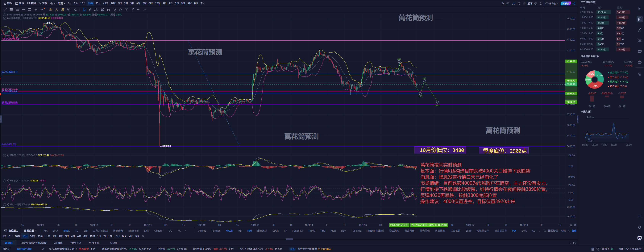Toggle the KDJ(9,3,3) indicator panel
The height and width of the screenshot is (252, 644).
click(5, 180)
